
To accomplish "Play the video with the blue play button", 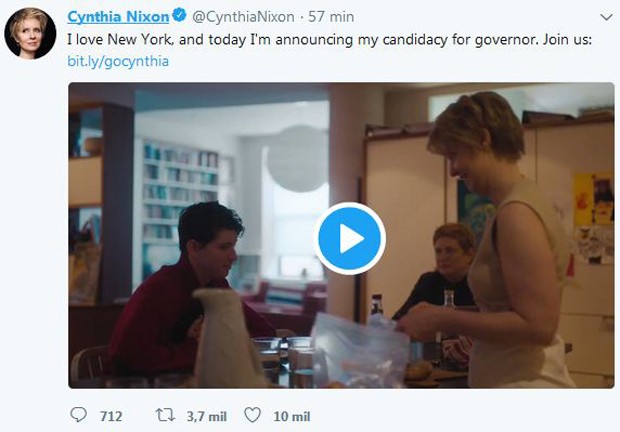I will (350, 238).
